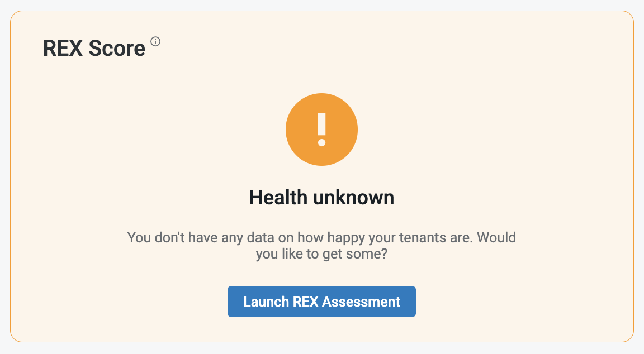Viewport: 644px width, 354px height.
Task: Click the word 'Launch' on the blue button
Action: pyautogui.click(x=266, y=302)
